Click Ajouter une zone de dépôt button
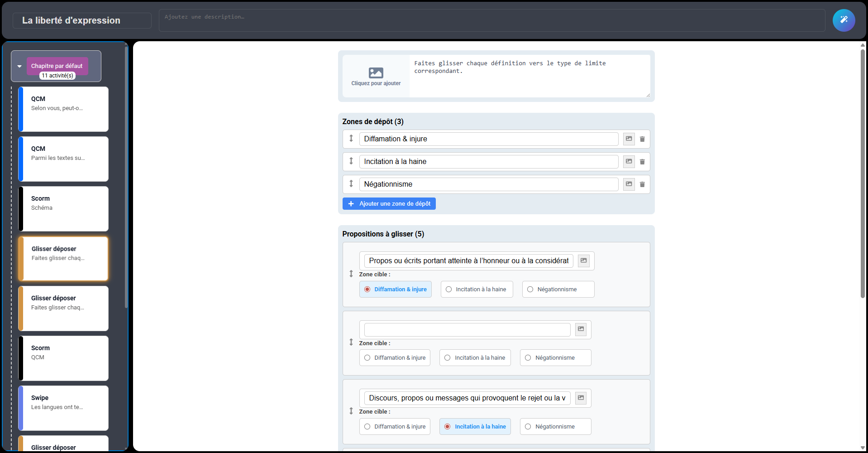Screen dimensions: 868x453 tap(389, 204)
